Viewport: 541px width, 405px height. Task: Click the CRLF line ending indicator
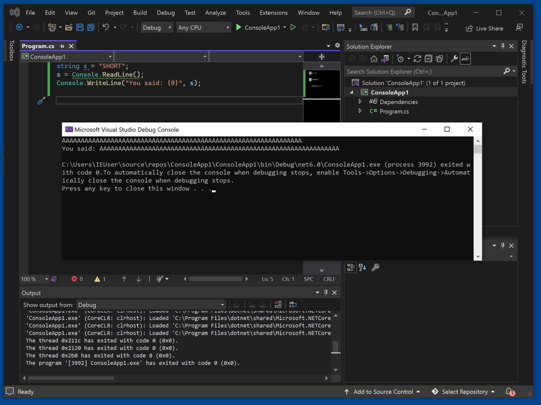(x=329, y=279)
